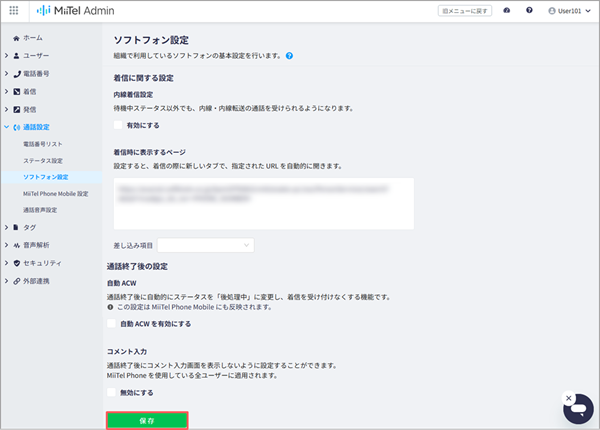Click the セキュリティ menu label
This screenshot has height=430, width=600.
[x=42, y=263]
